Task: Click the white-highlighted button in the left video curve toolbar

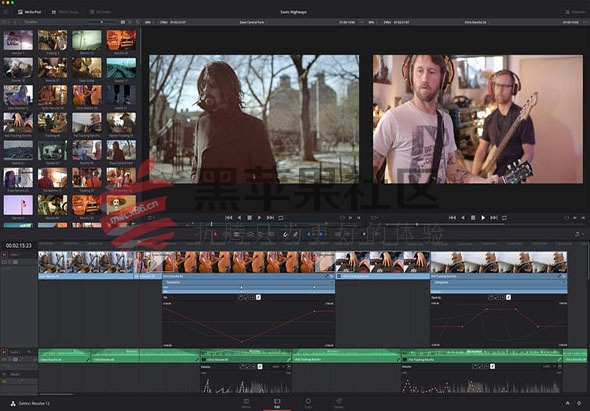Action: (x=258, y=297)
